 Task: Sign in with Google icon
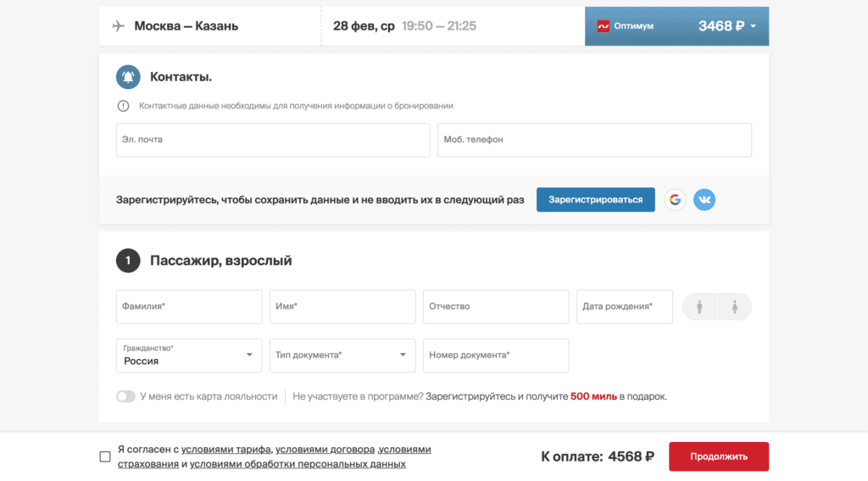(675, 200)
